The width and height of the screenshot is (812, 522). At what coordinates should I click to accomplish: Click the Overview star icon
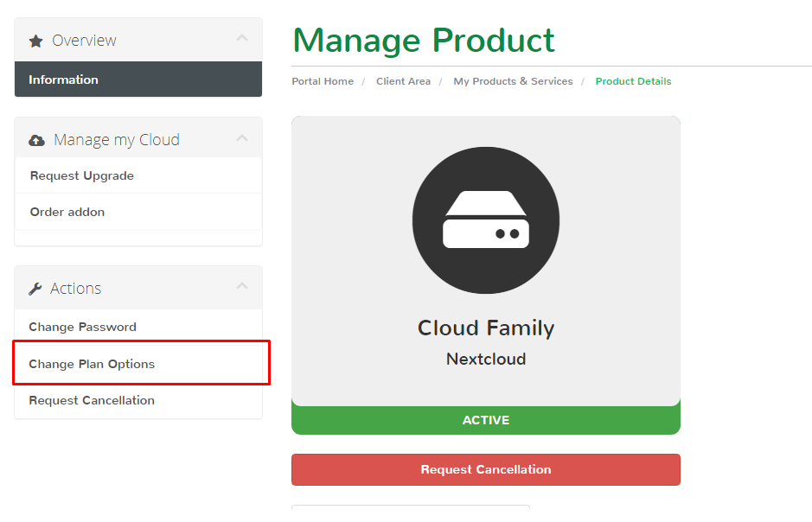pos(35,41)
